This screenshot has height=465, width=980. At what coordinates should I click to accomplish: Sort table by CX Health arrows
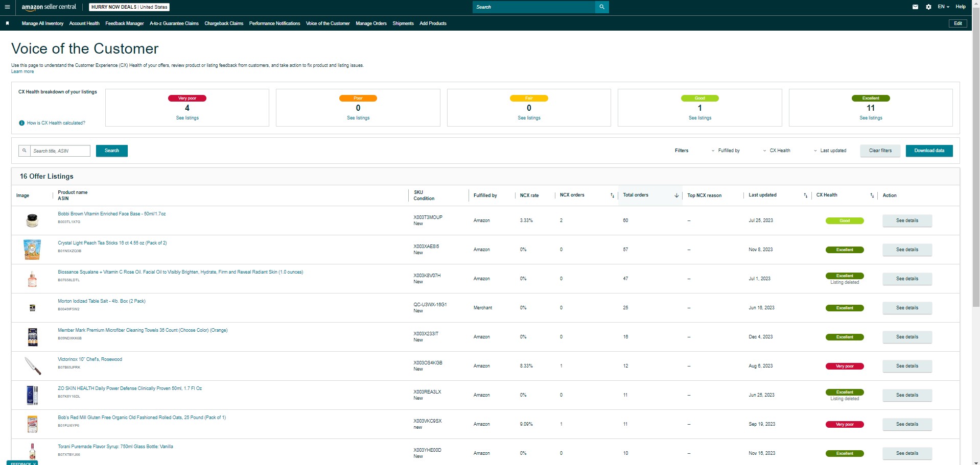(x=872, y=195)
